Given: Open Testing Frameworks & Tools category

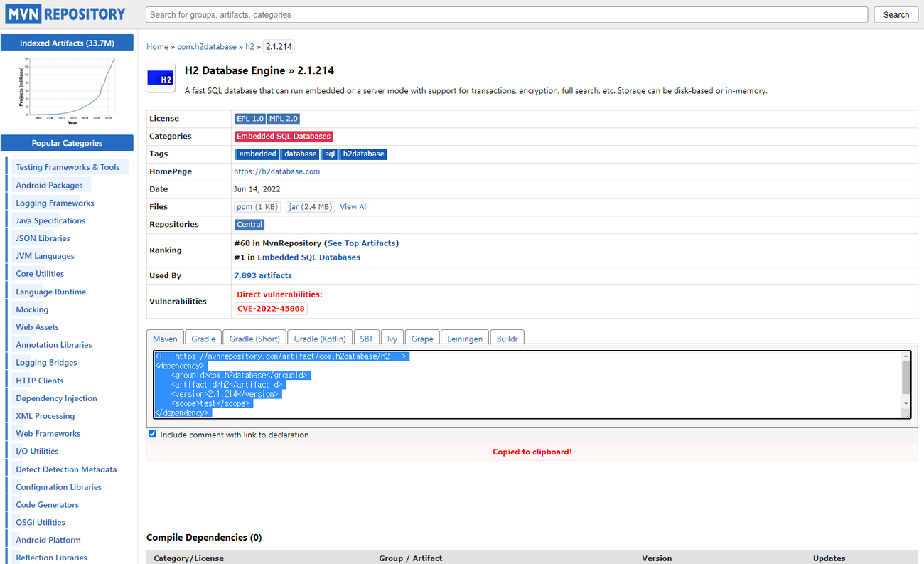Looking at the screenshot, I should [x=68, y=167].
